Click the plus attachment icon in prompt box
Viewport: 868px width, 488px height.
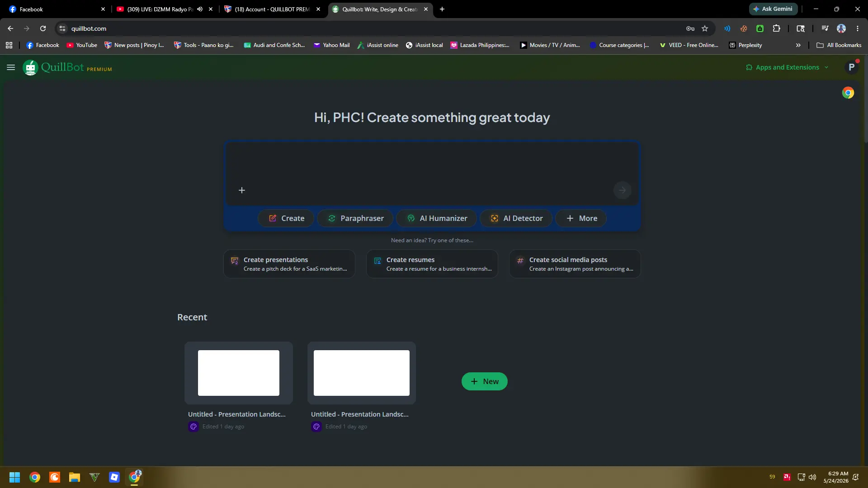[x=242, y=190]
